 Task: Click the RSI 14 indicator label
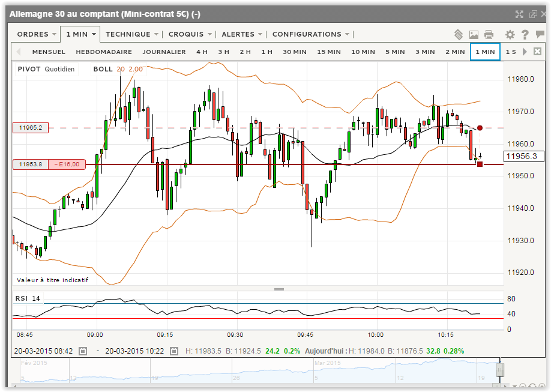click(28, 298)
